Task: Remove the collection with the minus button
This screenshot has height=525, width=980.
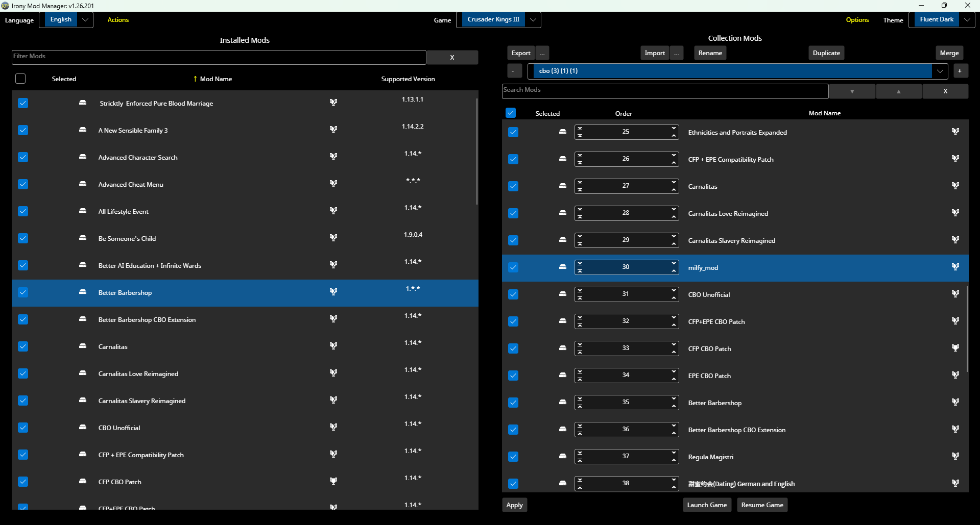Action: tap(515, 71)
